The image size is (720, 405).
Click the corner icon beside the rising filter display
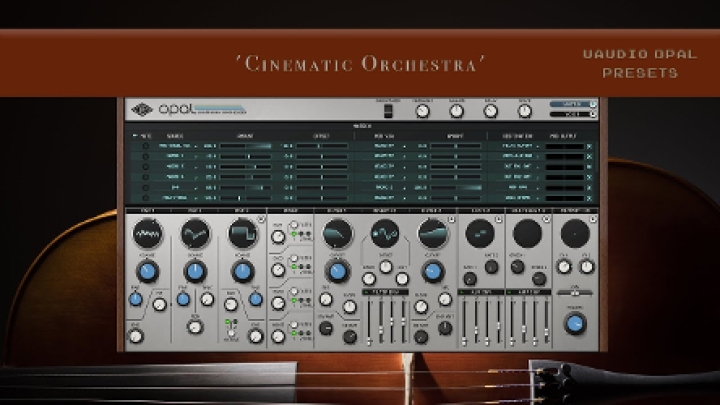coord(451,219)
